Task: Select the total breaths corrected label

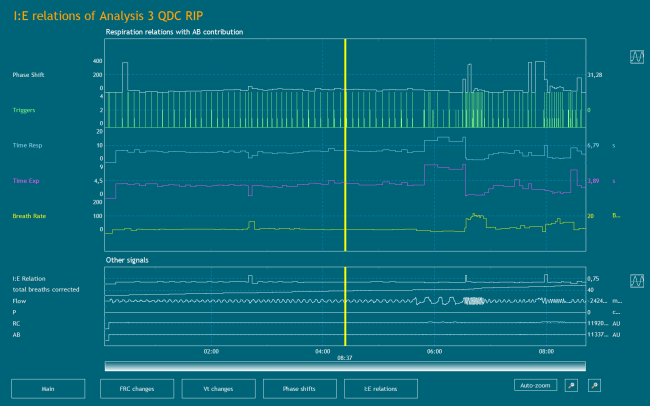Action: (x=42, y=289)
